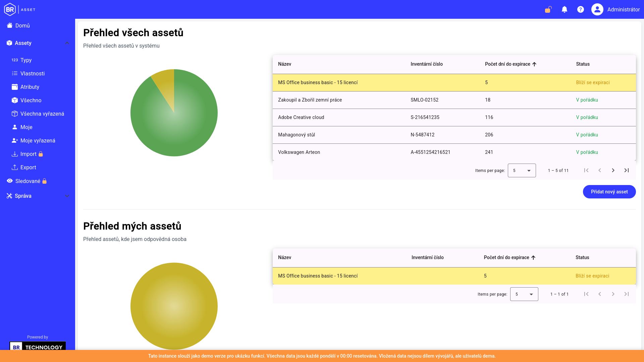644x362 pixels.
Task: Toggle sort arrow in my assets table header
Action: [533, 257]
